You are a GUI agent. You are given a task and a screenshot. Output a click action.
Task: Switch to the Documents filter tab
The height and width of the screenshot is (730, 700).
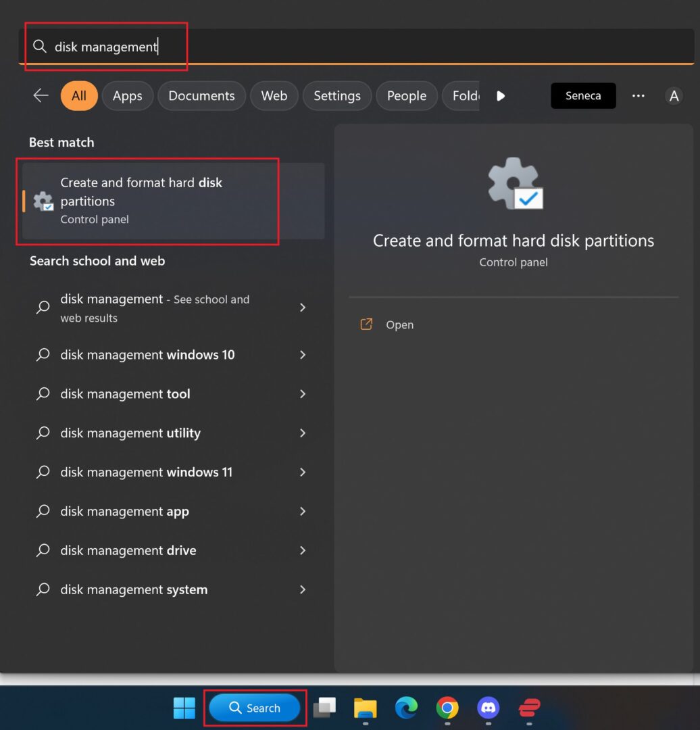tap(201, 95)
